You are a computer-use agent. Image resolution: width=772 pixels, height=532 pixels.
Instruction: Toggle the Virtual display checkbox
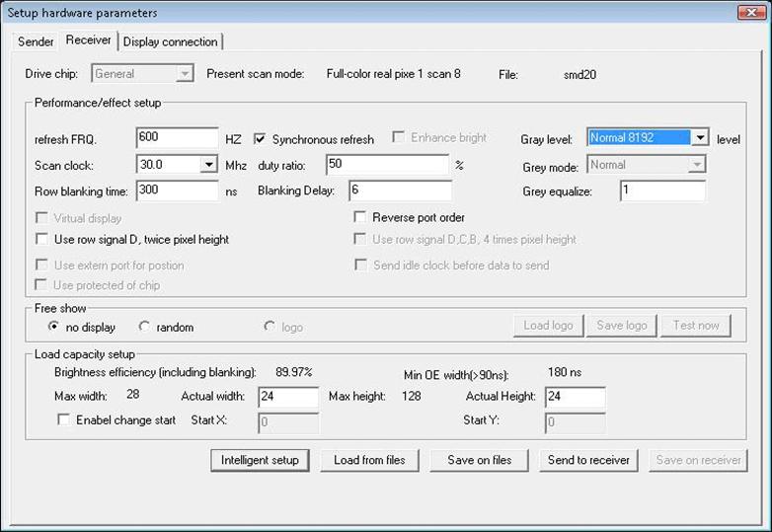click(41, 218)
